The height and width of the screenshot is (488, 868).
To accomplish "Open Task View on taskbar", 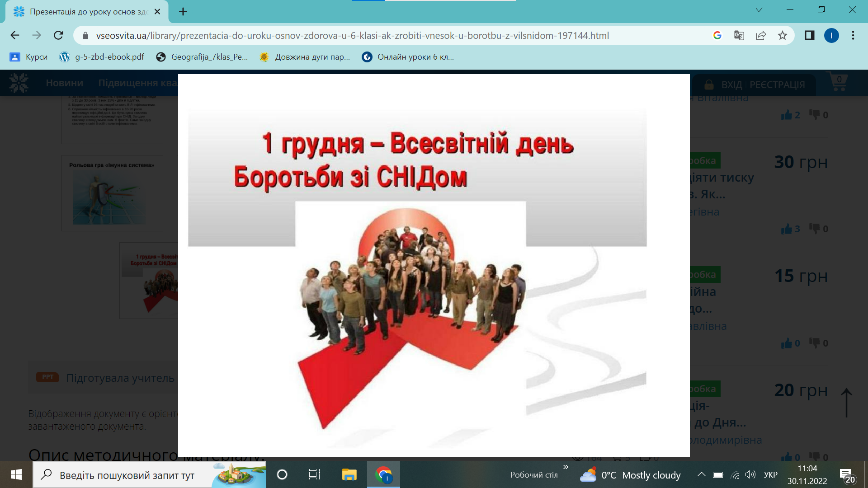I will (x=314, y=474).
